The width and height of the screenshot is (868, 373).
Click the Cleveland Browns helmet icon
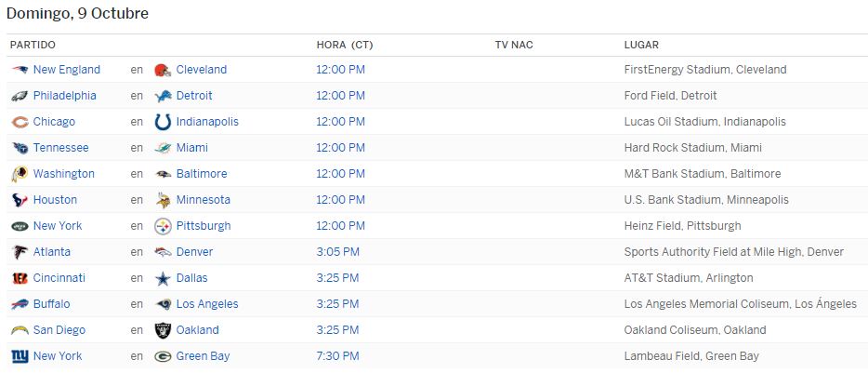(x=163, y=70)
